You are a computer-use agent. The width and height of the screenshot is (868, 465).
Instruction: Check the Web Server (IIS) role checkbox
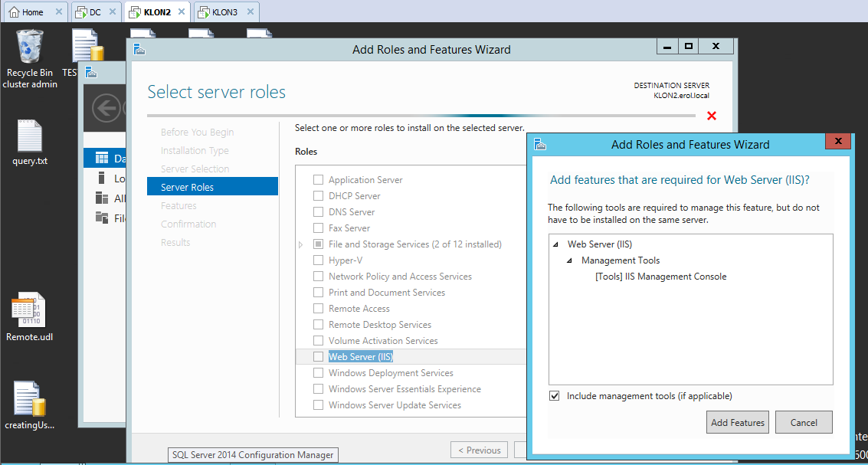319,357
